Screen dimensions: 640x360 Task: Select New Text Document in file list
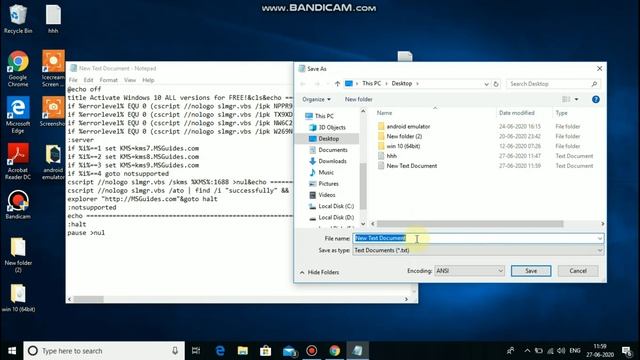pyautogui.click(x=411, y=166)
